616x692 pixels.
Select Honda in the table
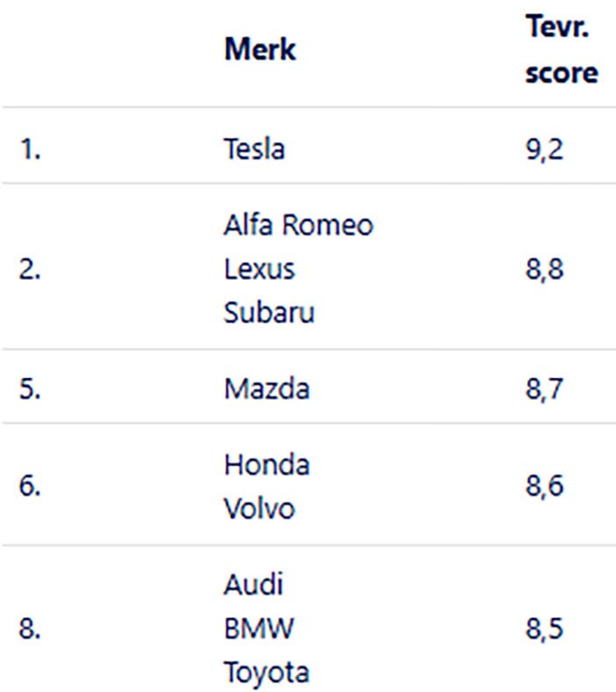click(x=267, y=464)
